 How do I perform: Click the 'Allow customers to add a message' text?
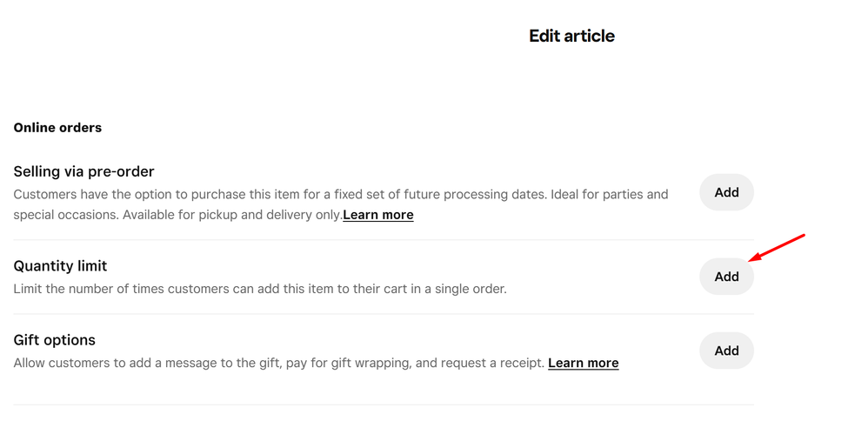(x=174, y=363)
